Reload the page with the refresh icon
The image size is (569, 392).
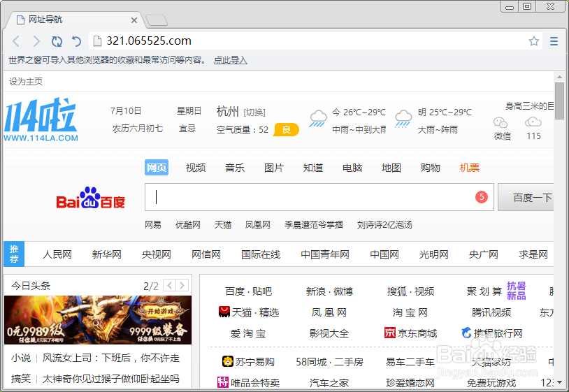[57, 41]
